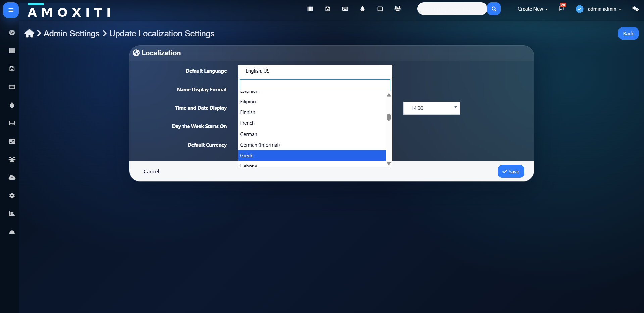Open Consumables droplet icon in left sidebar
This screenshot has height=313, width=644.
[x=12, y=105]
